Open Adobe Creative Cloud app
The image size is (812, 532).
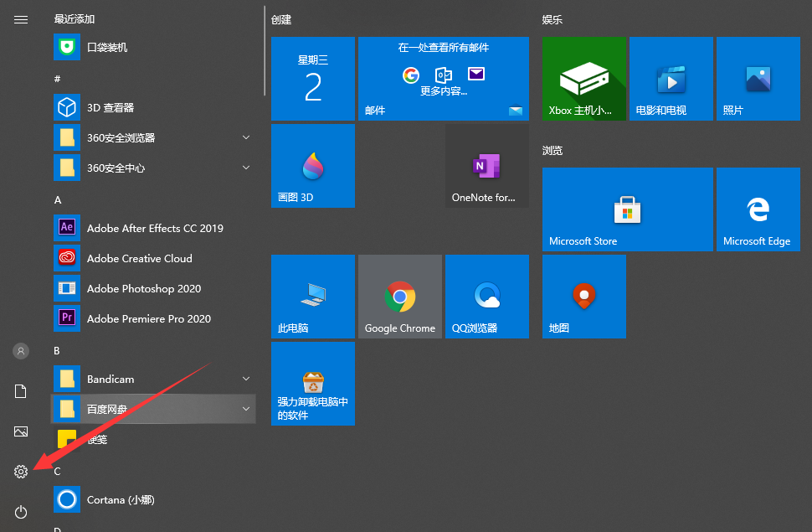pos(139,258)
